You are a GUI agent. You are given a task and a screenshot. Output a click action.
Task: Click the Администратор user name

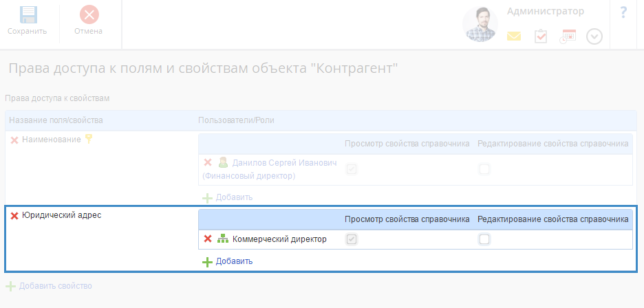(x=545, y=11)
